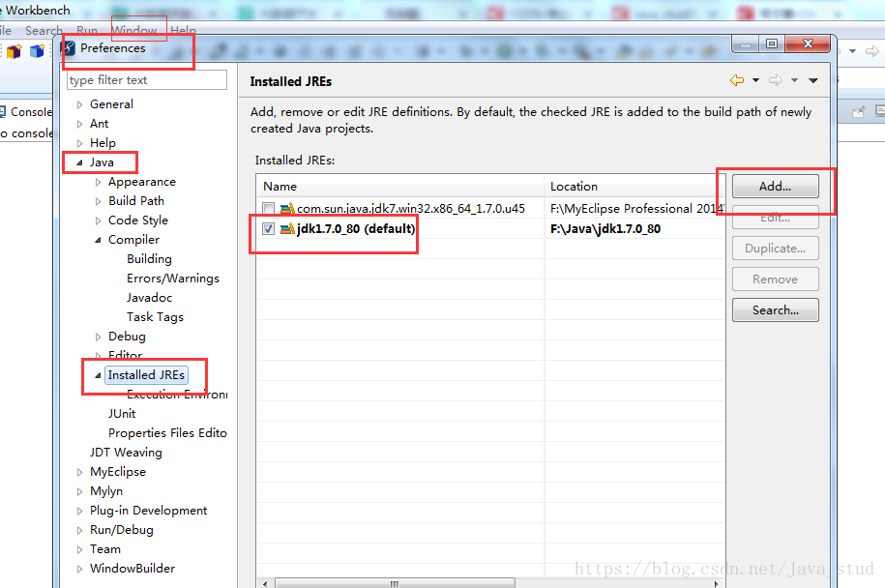
Task: Open the back history dropdown arrow
Action: click(x=755, y=80)
